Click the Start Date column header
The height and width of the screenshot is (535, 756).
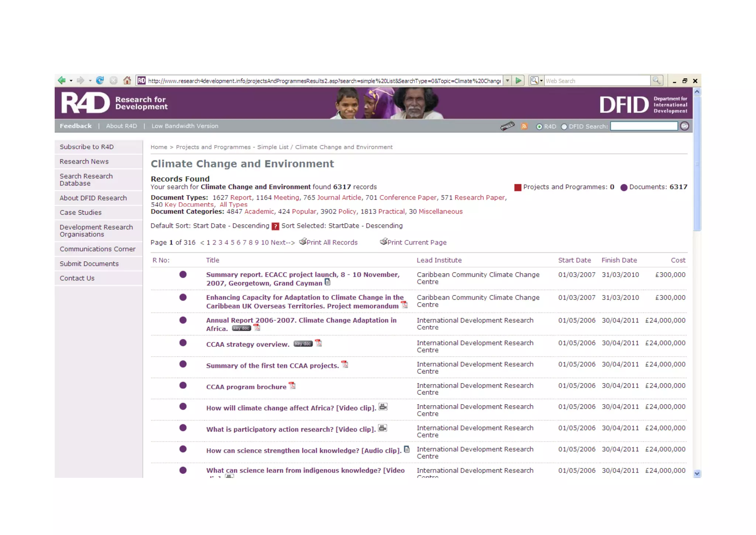coord(574,260)
